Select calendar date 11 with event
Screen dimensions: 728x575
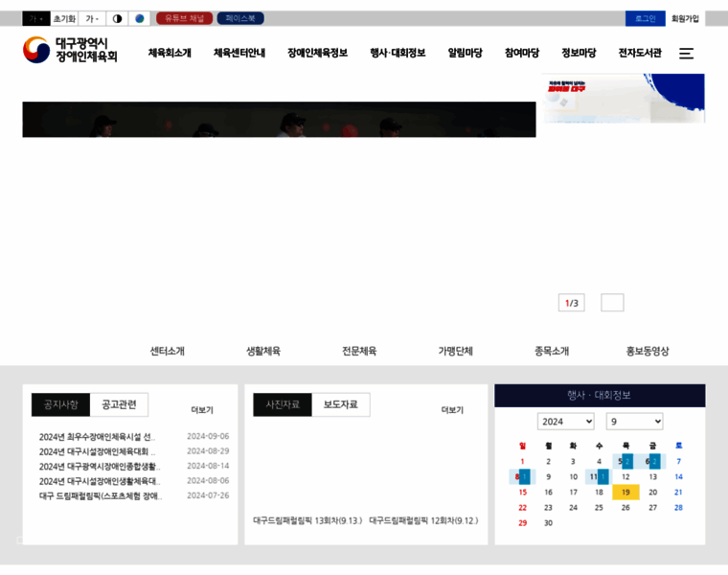pyautogui.click(x=597, y=477)
